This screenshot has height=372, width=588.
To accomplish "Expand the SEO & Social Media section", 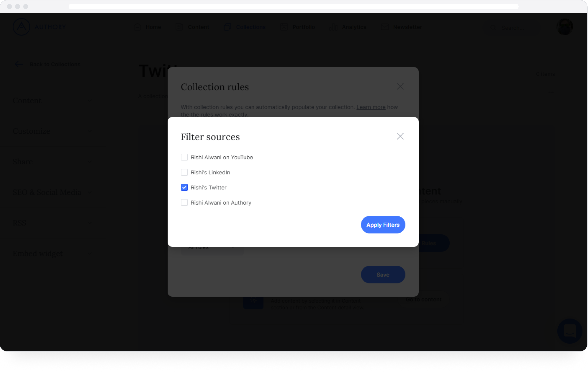I will tap(52, 192).
